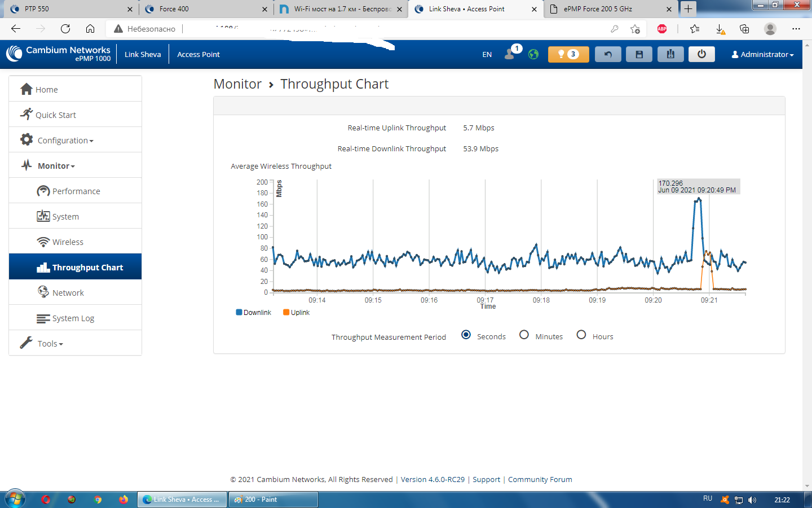Click the Небезопасно security warning
This screenshot has width=812, height=508.
[x=145, y=29]
